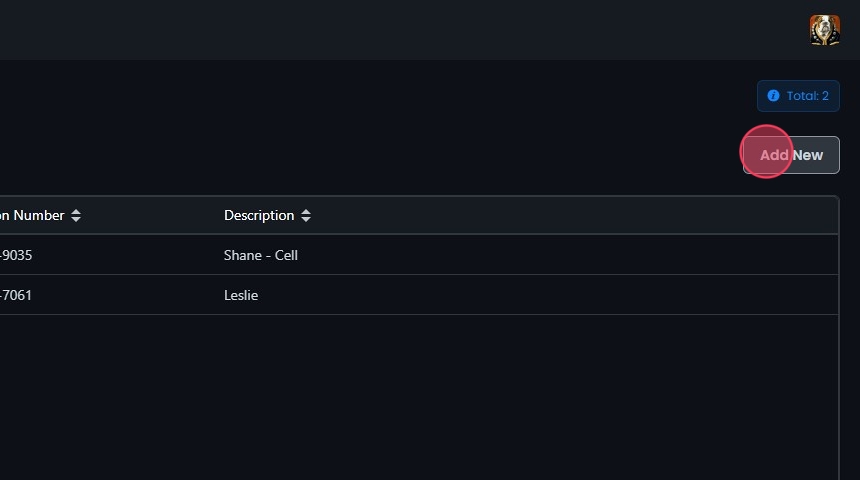Click the ascending arrow beside Description header
This screenshot has width=860, height=480.
click(306, 211)
